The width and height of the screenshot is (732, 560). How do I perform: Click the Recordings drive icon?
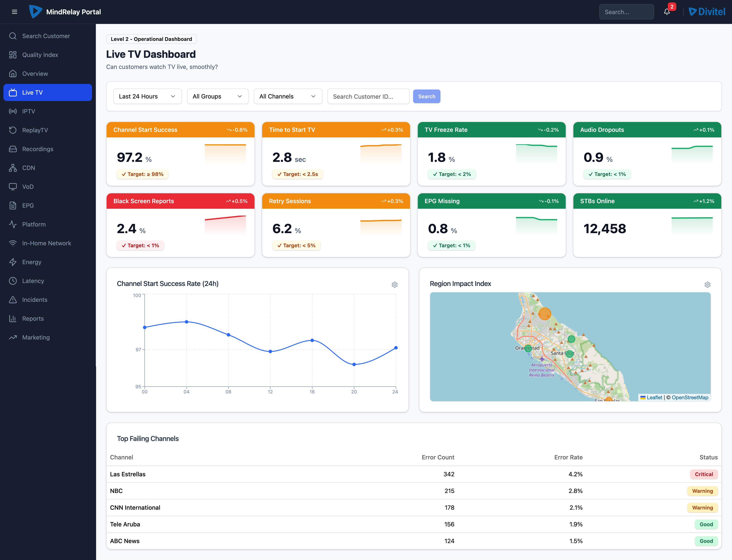13,149
